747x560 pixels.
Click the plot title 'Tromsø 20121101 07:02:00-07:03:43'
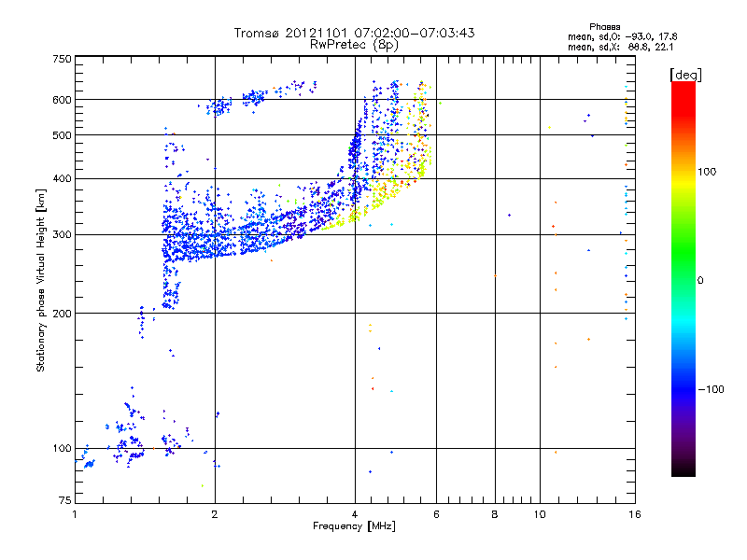[354, 33]
